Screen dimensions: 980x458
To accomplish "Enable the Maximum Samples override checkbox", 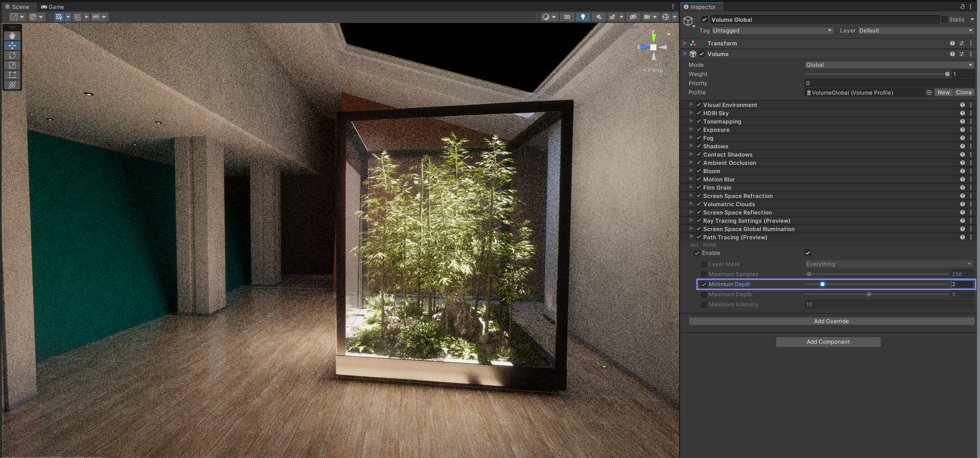I will (x=704, y=274).
